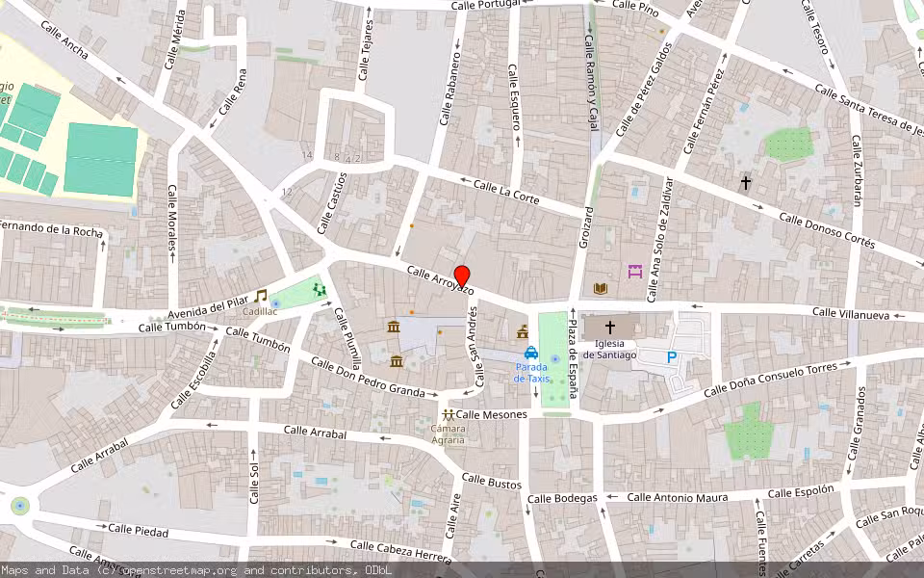Open the library book icon near Plaza de España
924x578 pixels.
(601, 286)
